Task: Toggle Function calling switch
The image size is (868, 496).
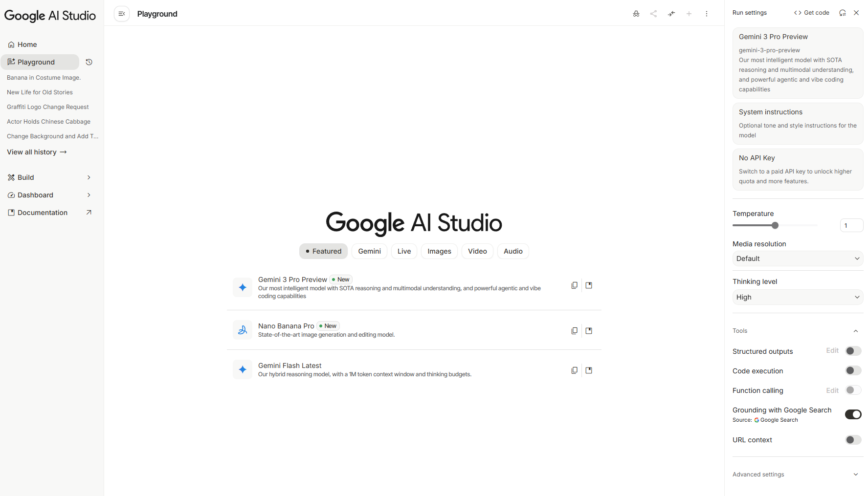Action: 853,390
